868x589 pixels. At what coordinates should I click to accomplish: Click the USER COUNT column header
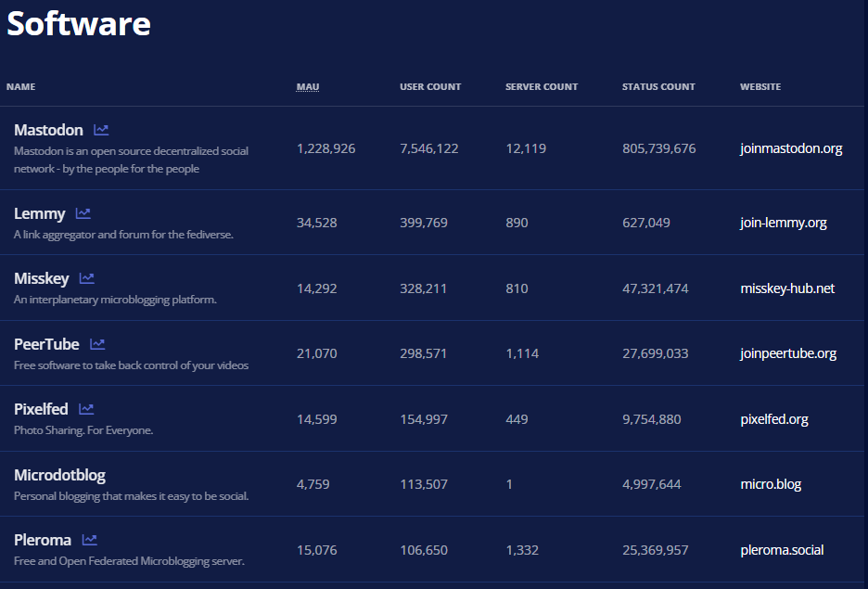[430, 87]
